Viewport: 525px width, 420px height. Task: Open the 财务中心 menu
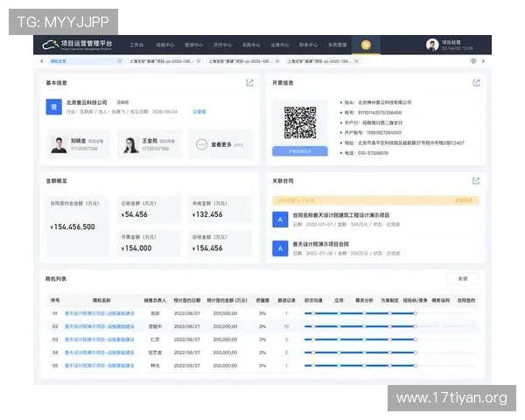tap(308, 45)
